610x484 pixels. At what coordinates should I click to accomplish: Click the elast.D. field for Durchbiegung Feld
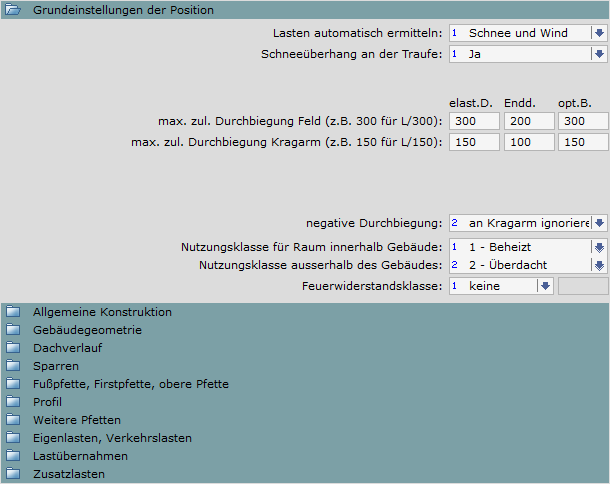[x=474, y=121]
